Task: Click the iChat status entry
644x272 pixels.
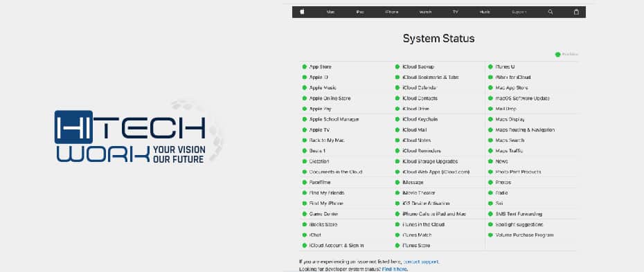Action: coord(312,235)
